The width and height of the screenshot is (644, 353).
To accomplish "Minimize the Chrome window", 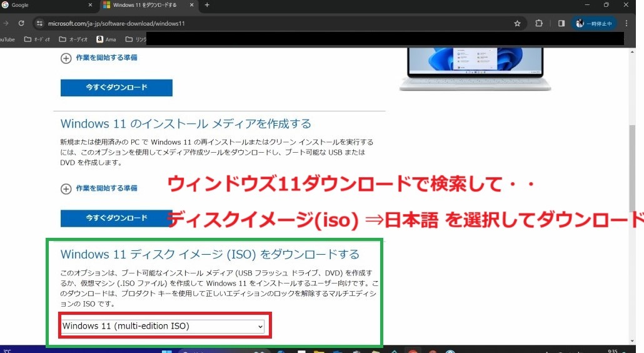I will 587,5.
